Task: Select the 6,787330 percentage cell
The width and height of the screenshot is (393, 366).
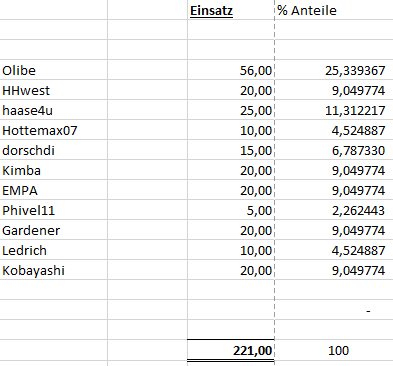Action: click(334, 150)
